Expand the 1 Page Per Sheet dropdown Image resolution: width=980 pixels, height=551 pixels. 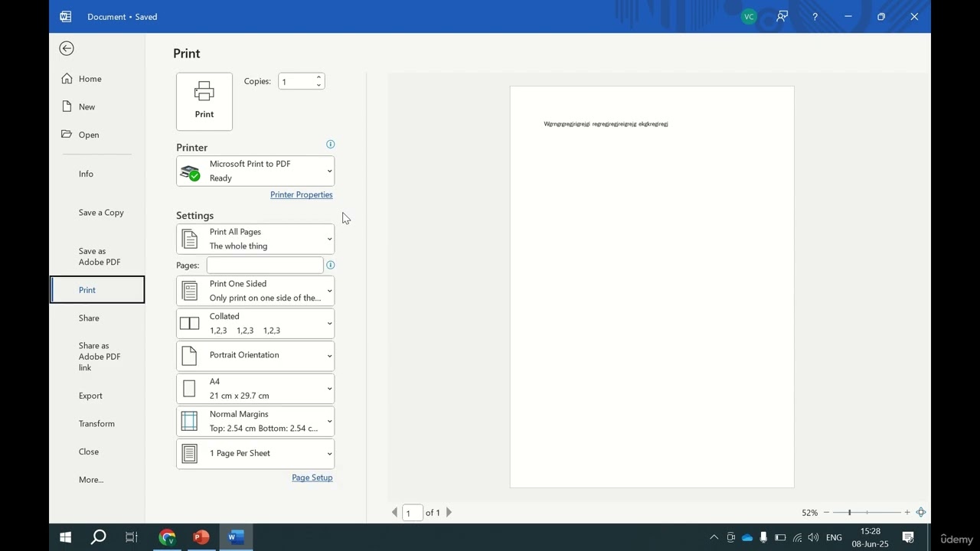click(x=255, y=453)
